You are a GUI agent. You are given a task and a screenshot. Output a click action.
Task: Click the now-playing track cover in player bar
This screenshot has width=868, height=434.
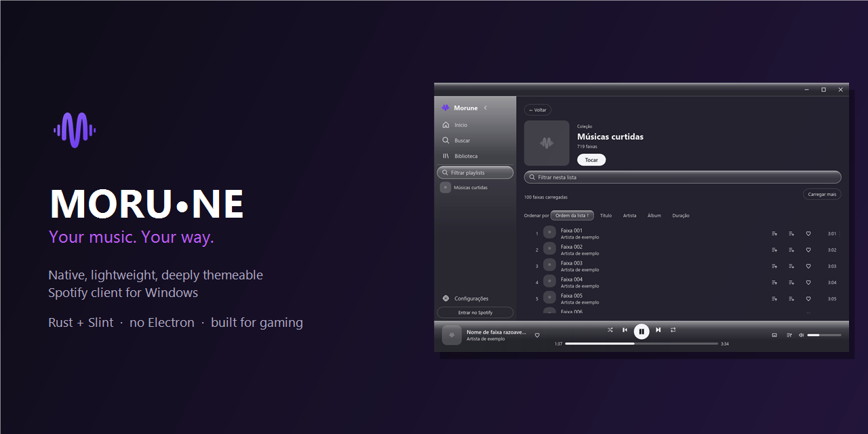pos(452,335)
